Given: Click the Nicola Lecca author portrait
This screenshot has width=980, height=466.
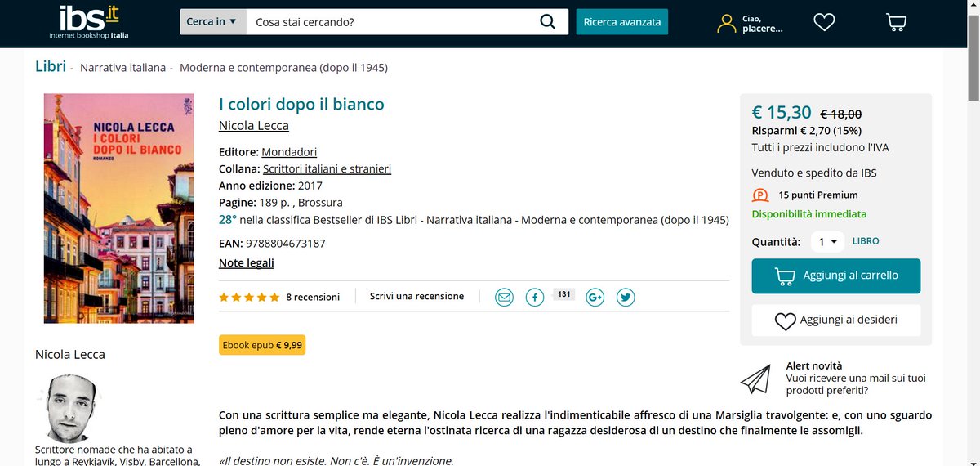Looking at the screenshot, I should [69, 408].
